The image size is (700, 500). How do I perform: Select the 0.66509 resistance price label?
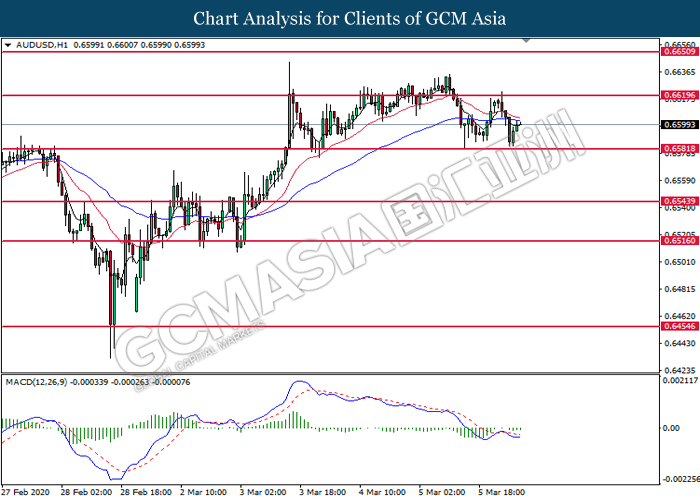click(679, 52)
